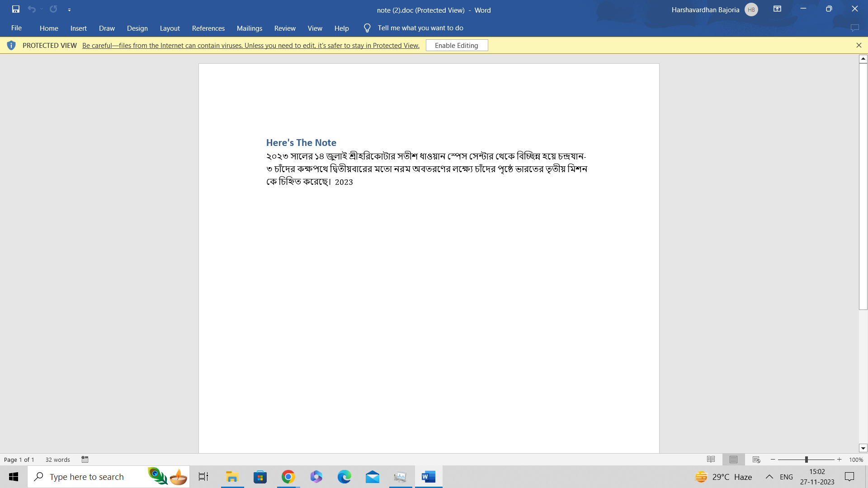Switch to Print Layout view

point(733,460)
